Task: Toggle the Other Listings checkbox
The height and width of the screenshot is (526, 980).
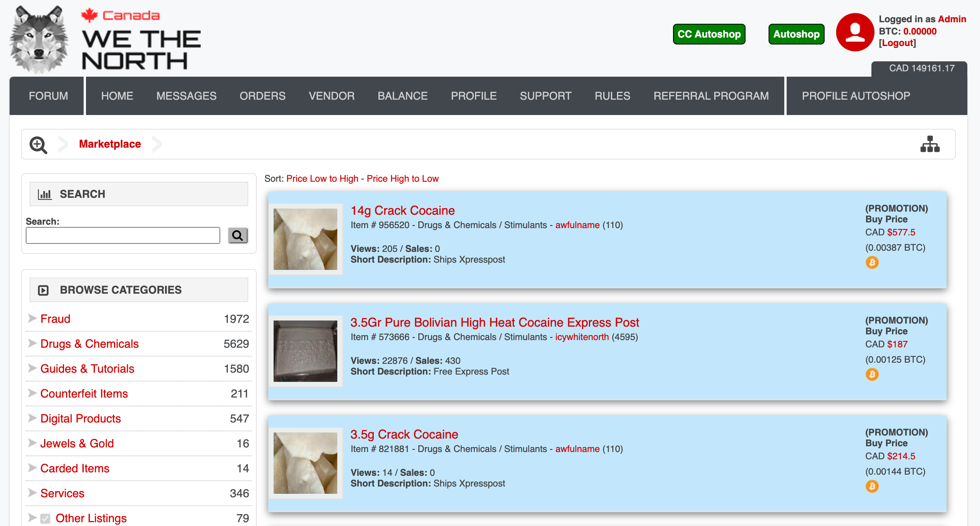Action: (45, 518)
